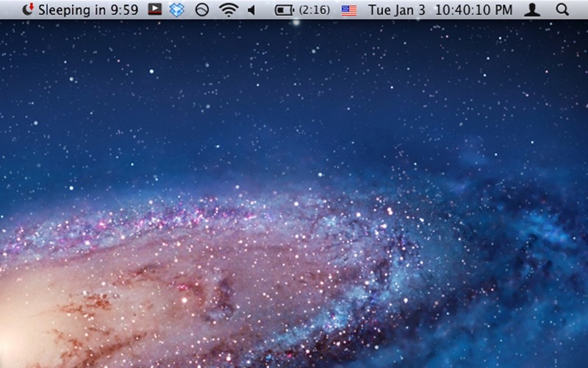Viewport: 588px width, 368px height.
Task: Open the red play-button menu bar icon
Action: click(155, 10)
